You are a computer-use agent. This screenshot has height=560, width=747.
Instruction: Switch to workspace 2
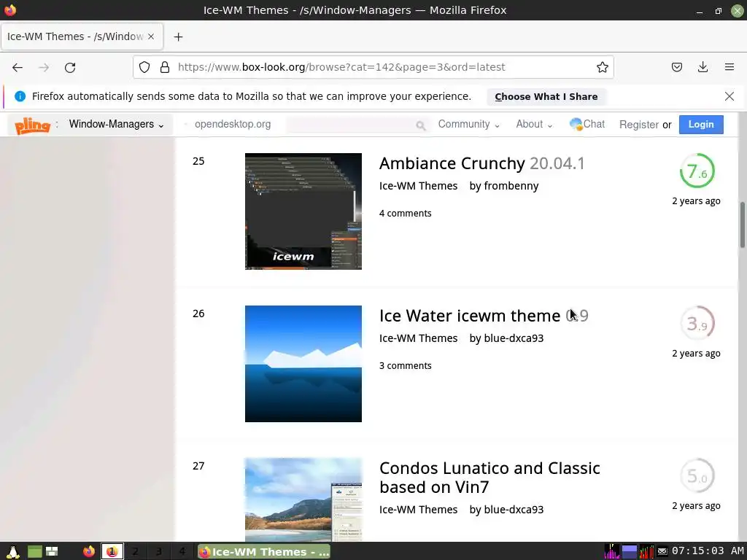[x=135, y=551]
